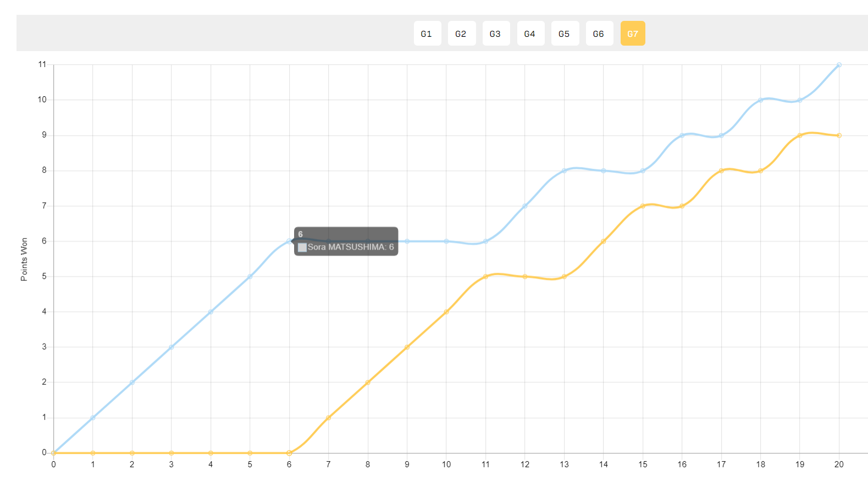This screenshot has width=868, height=481.
Task: Select the G4 game tab
Action: click(x=530, y=34)
